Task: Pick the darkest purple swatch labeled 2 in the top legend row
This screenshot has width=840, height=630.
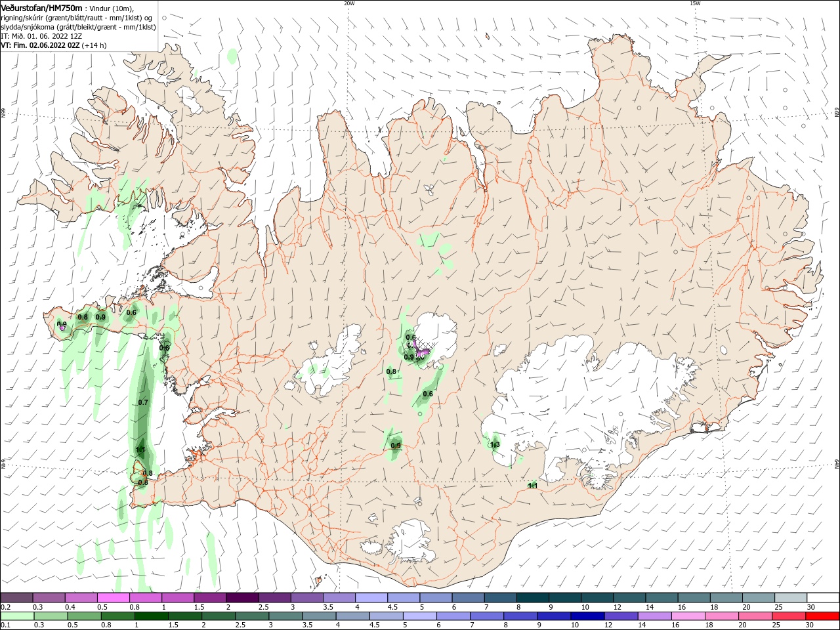Action: tap(242, 598)
